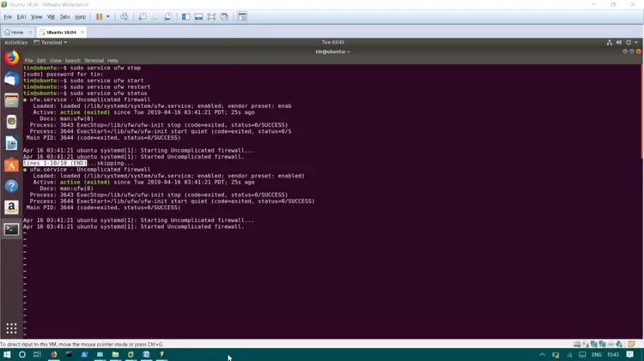Open Thunderbird Mail from the dock

11,79
